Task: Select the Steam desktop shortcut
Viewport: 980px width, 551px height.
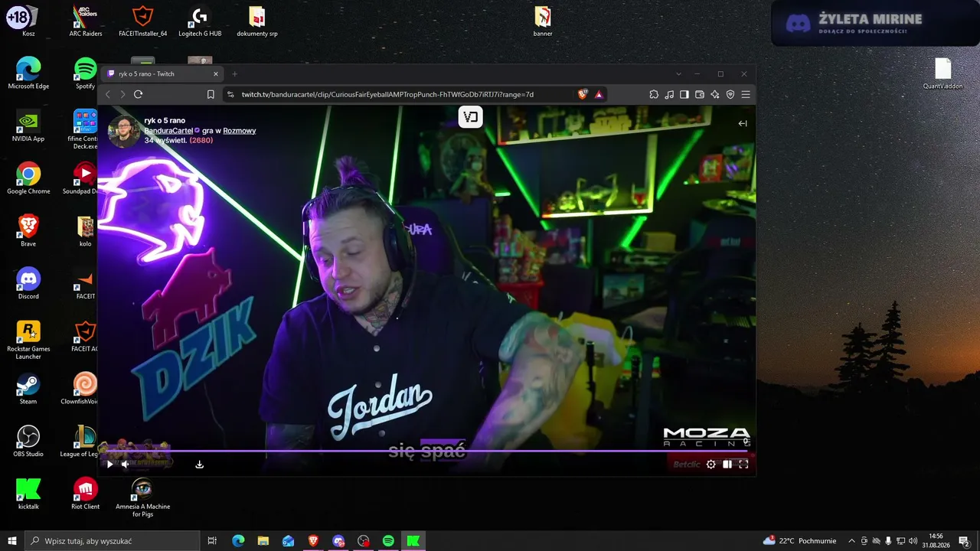Action: [28, 388]
